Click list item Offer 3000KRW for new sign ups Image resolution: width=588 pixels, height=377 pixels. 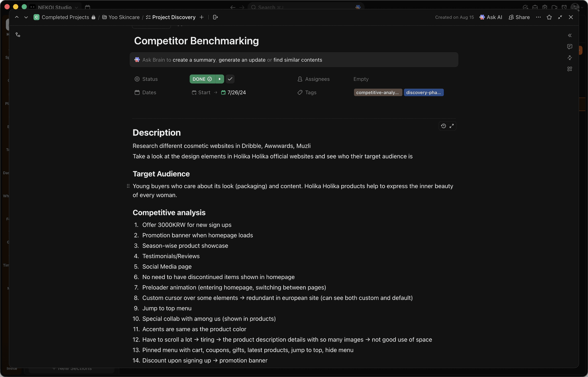pos(187,225)
